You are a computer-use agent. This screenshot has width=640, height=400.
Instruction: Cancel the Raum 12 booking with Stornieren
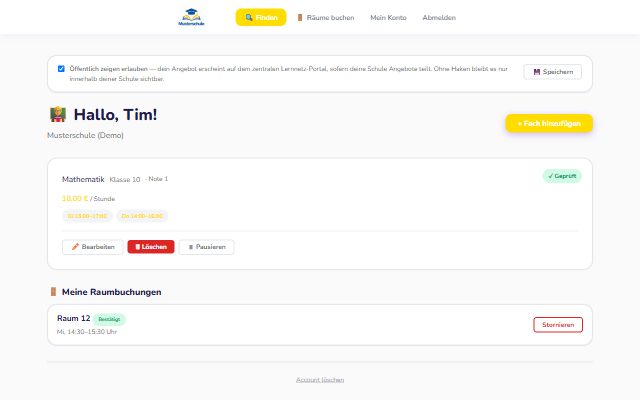(558, 325)
